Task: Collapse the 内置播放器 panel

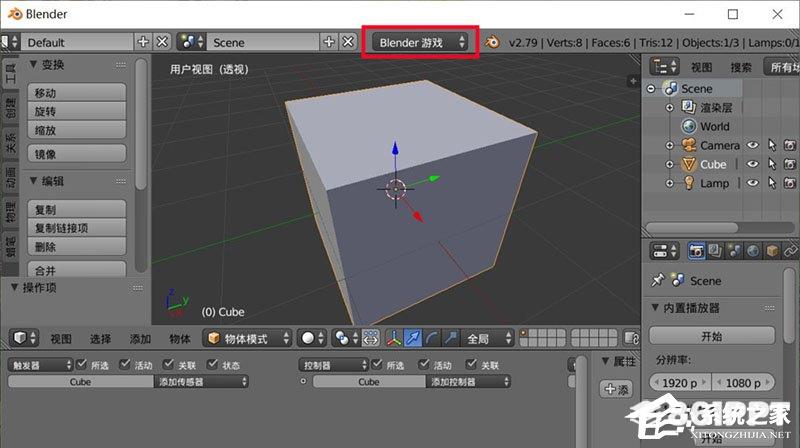Action: coord(655,308)
